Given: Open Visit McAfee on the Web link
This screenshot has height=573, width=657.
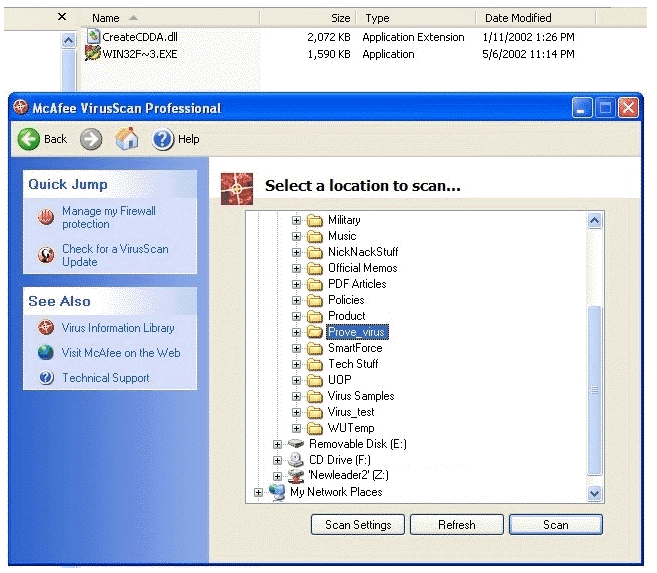Looking at the screenshot, I should point(120,353).
